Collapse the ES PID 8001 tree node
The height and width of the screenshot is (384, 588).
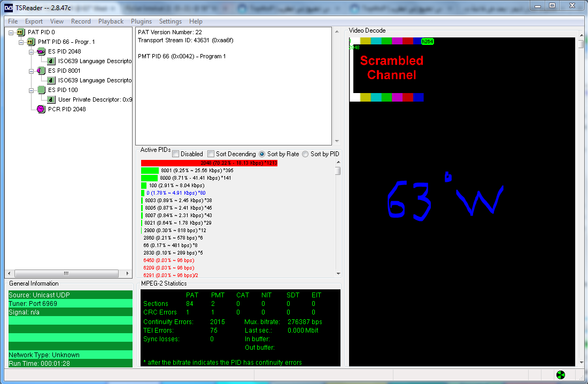[x=32, y=71]
